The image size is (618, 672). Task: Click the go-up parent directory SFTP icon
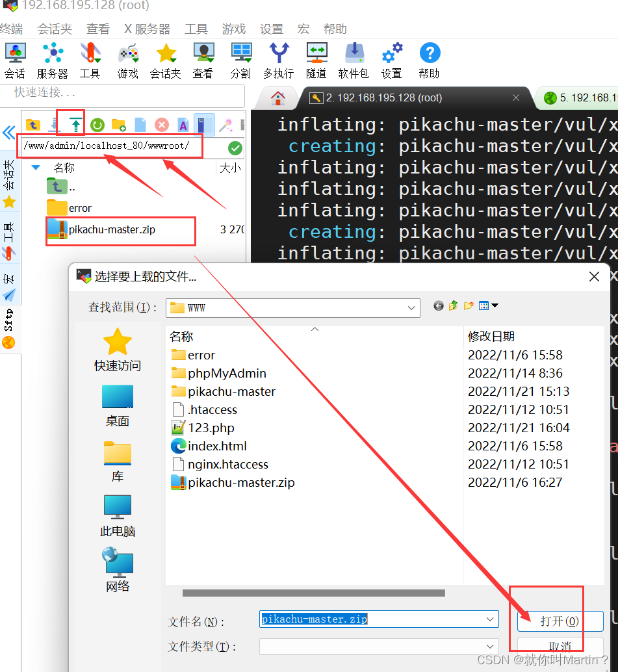32,123
